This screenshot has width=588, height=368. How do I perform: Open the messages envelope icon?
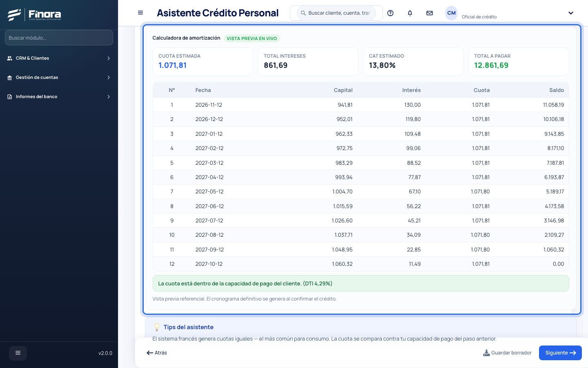point(430,13)
